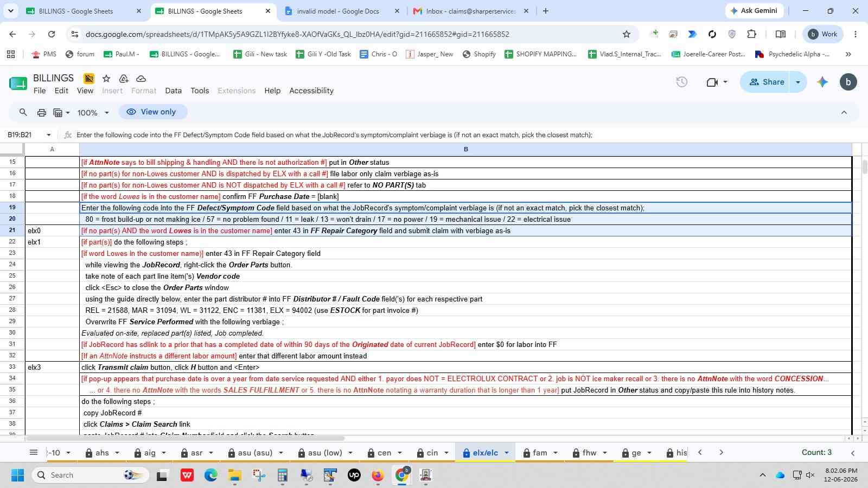Open the Join a call camera icon
Screen dimensions: 868x488
click(717, 82)
